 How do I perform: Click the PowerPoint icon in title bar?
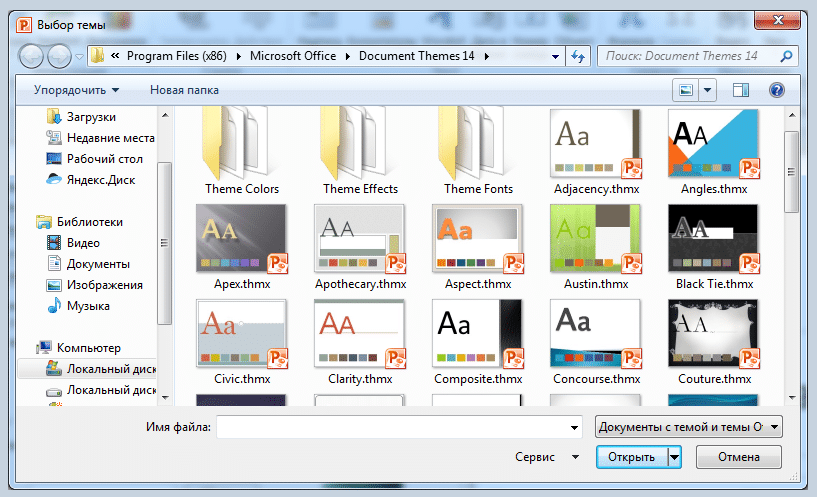(x=24, y=24)
